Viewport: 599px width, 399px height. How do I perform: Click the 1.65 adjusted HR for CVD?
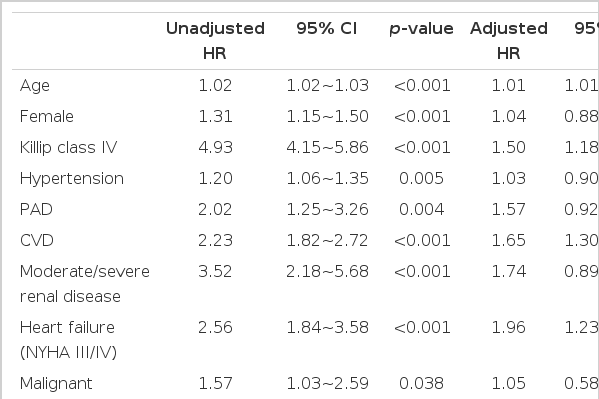click(508, 240)
